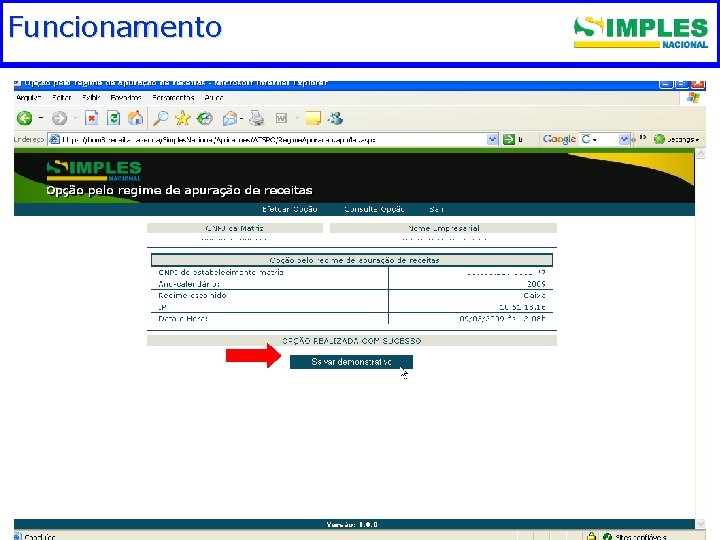Refresh the page with the green arrows icon
The height and width of the screenshot is (540, 720).
(x=113, y=118)
